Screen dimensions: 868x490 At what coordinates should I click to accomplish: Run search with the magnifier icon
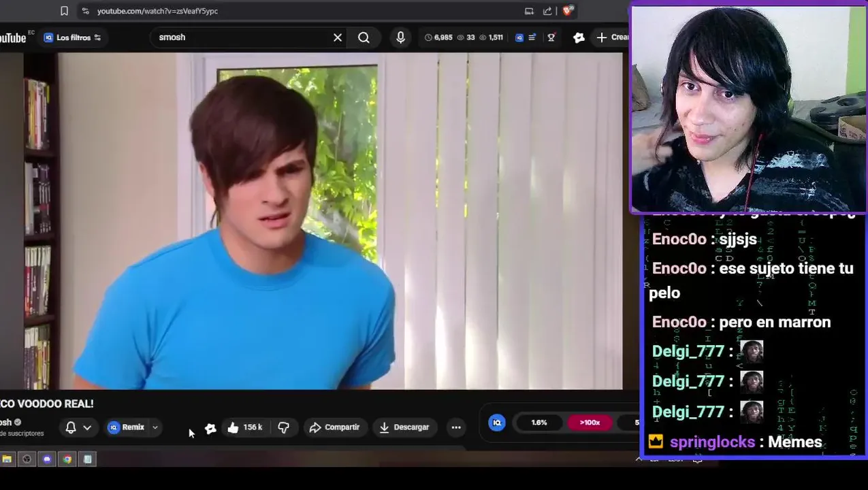click(364, 37)
